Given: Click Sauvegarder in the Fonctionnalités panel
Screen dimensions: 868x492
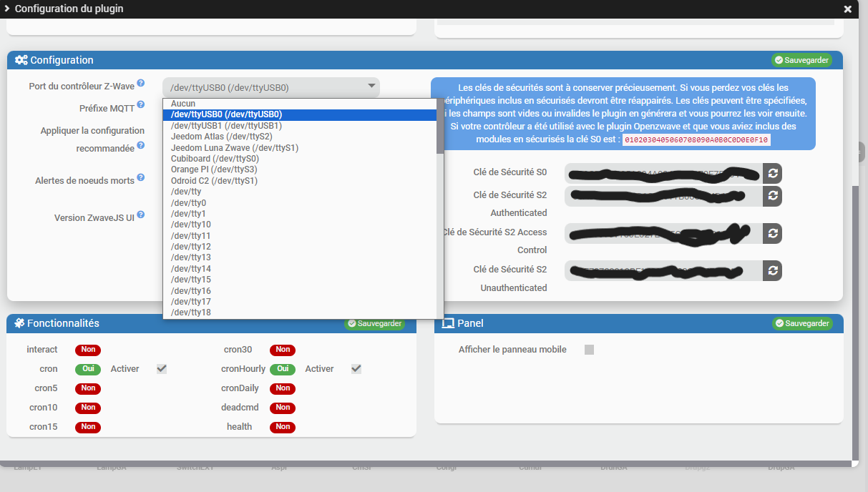Looking at the screenshot, I should (375, 323).
